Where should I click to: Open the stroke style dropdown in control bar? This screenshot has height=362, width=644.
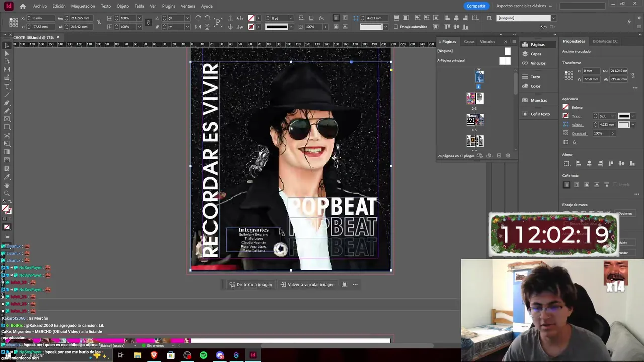pyautogui.click(x=291, y=27)
